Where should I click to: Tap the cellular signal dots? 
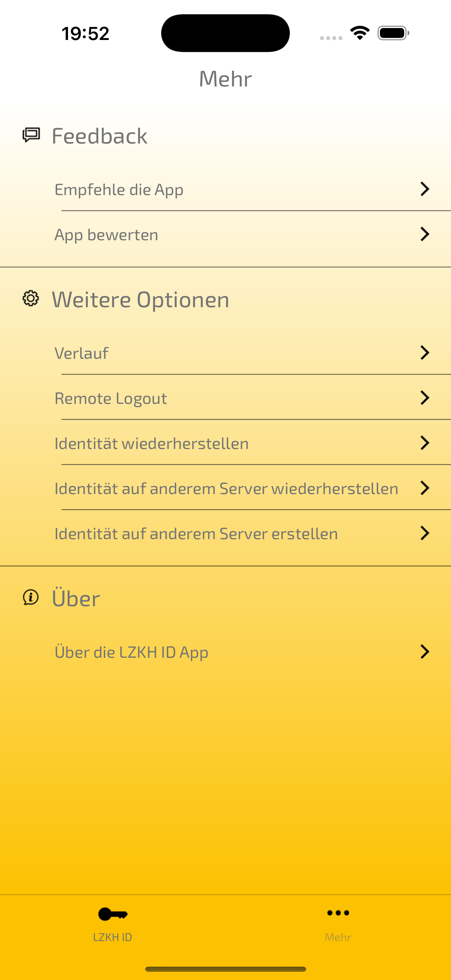pyautogui.click(x=331, y=38)
